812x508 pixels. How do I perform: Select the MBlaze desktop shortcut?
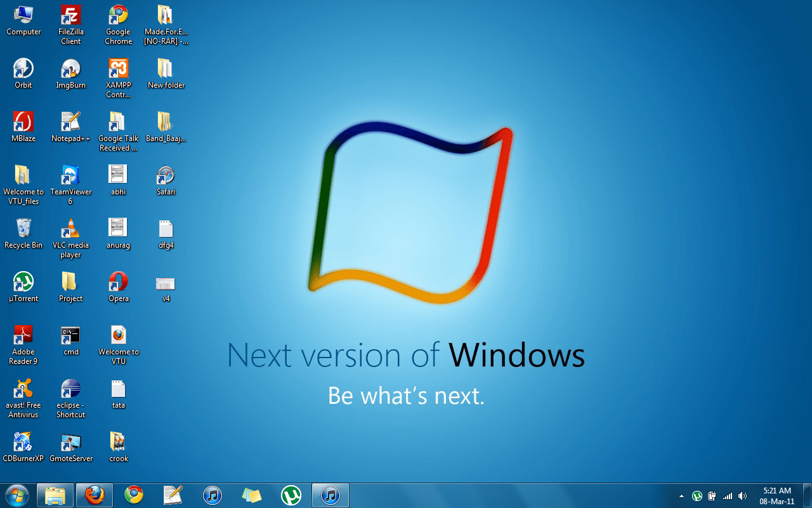coord(23,127)
